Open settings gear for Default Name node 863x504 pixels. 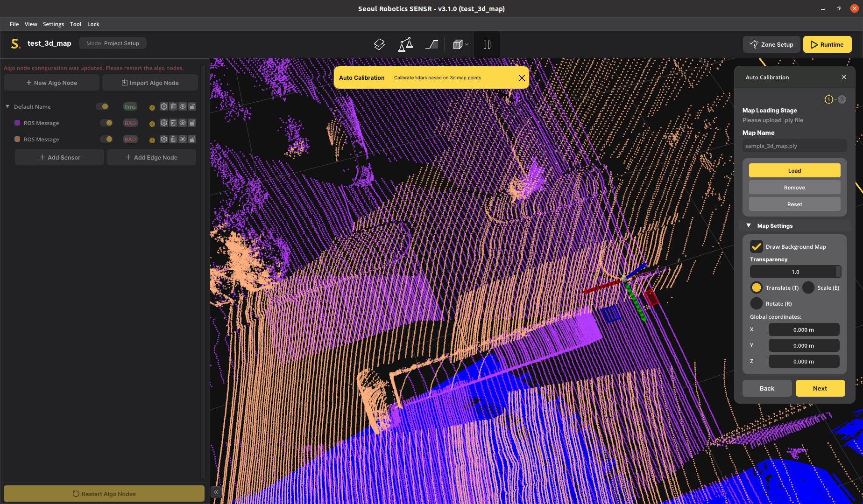click(163, 106)
